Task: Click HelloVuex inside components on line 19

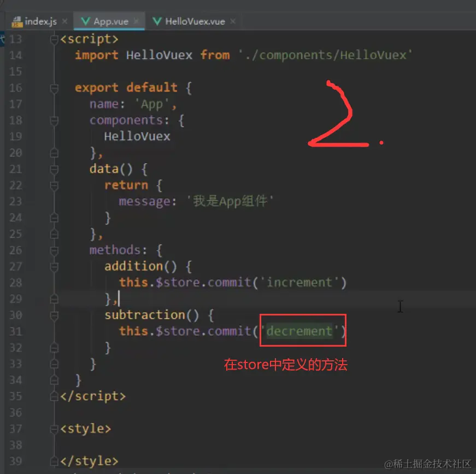Action: pos(137,137)
